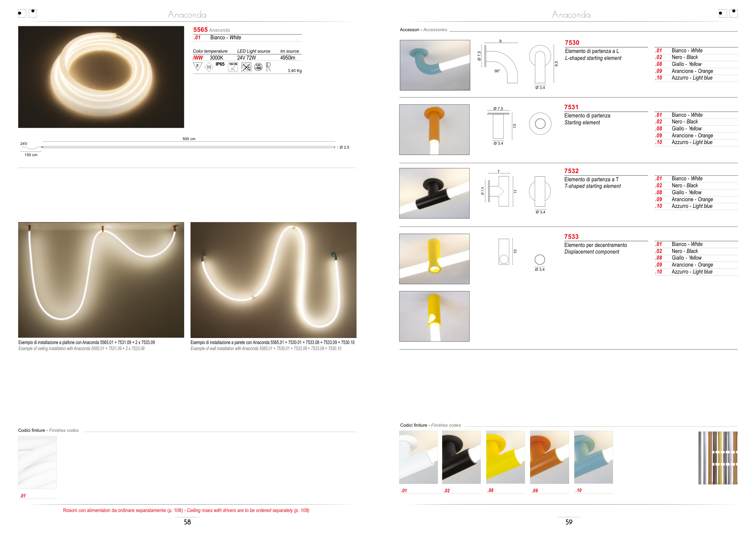The width and height of the screenshot is (756, 535).
Task: Click the screwdriver R symbol icon
Action: [x=268, y=67]
